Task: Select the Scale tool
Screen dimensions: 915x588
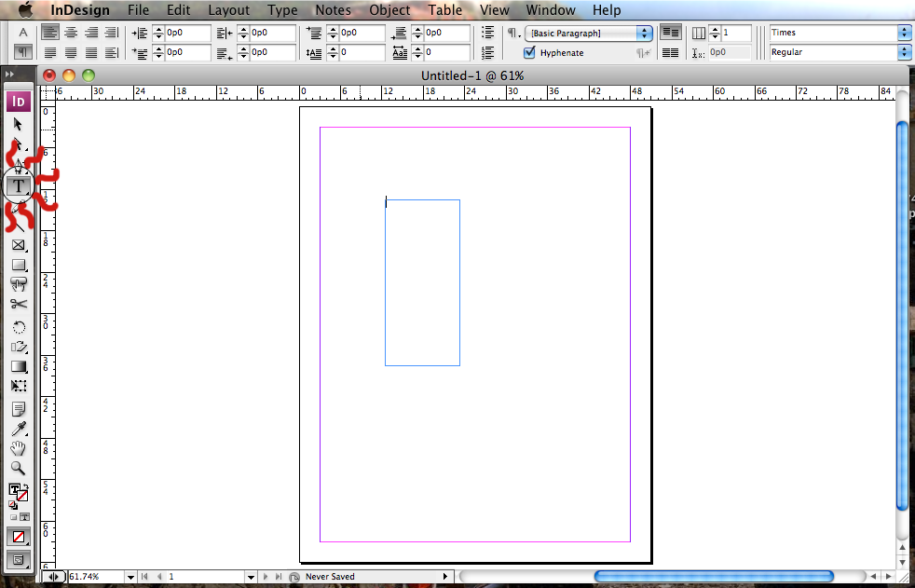Action: pos(19,347)
